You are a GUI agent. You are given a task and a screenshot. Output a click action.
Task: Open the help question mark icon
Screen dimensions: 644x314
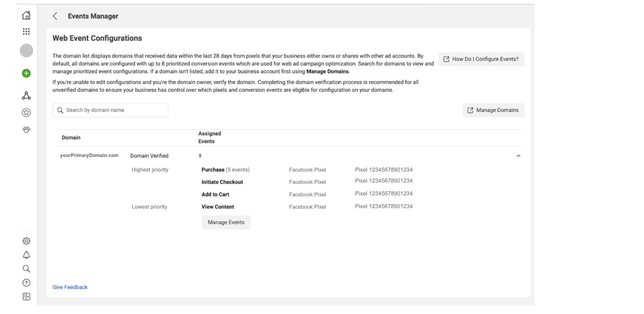pos(26,283)
